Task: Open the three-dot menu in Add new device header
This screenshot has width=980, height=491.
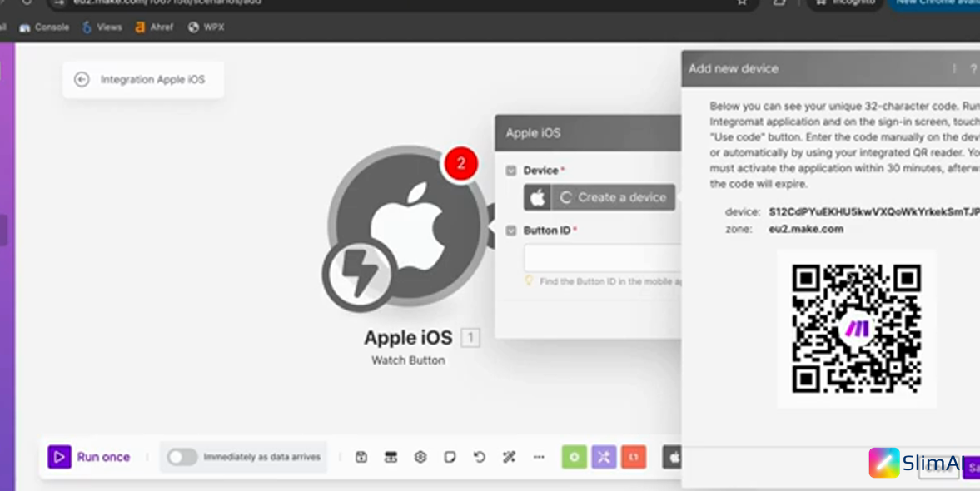Action: 953,69
